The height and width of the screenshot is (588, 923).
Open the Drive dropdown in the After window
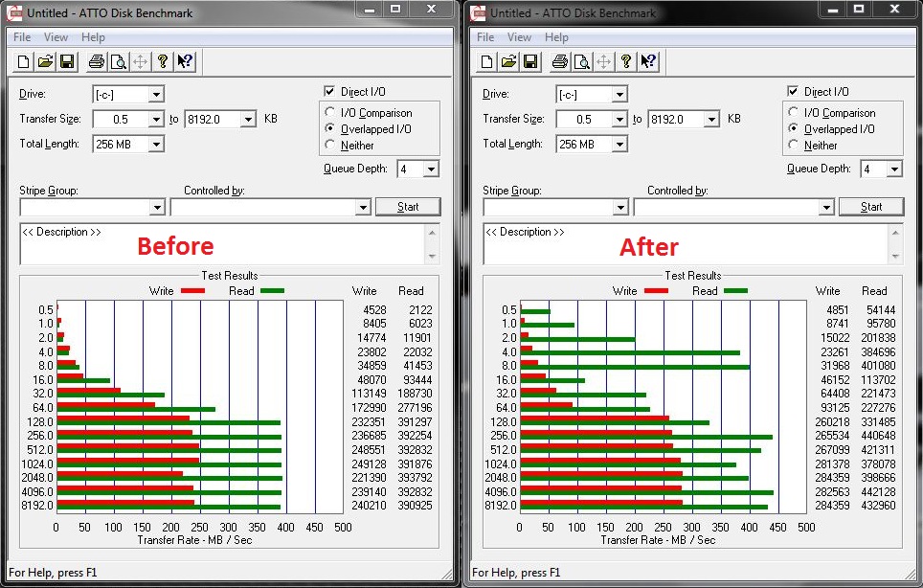point(619,94)
